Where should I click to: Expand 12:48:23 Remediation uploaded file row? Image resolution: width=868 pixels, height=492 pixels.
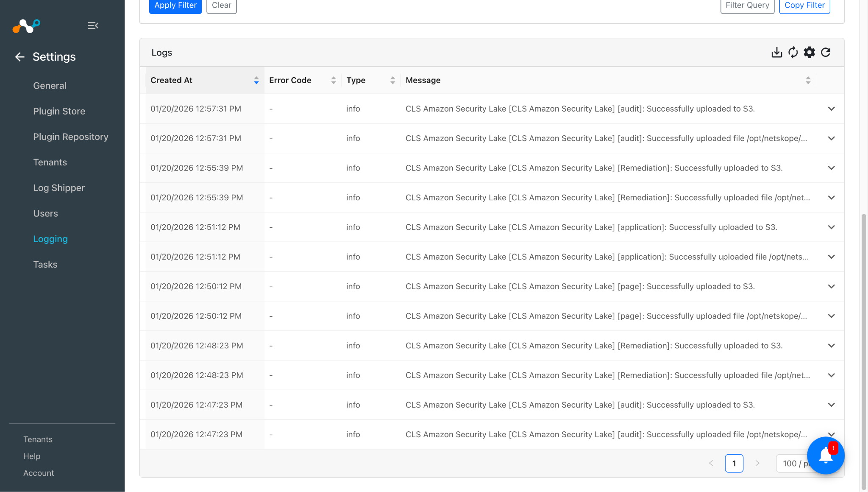tap(831, 375)
